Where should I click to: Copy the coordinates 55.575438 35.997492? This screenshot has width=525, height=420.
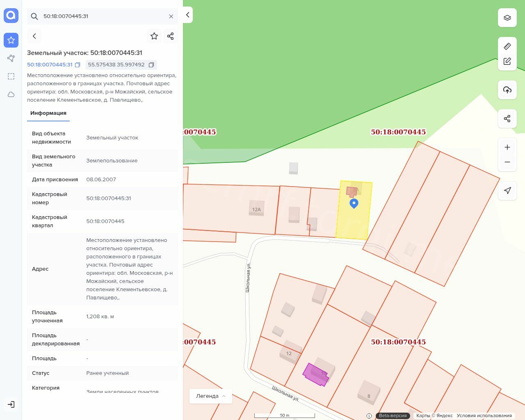coord(151,65)
